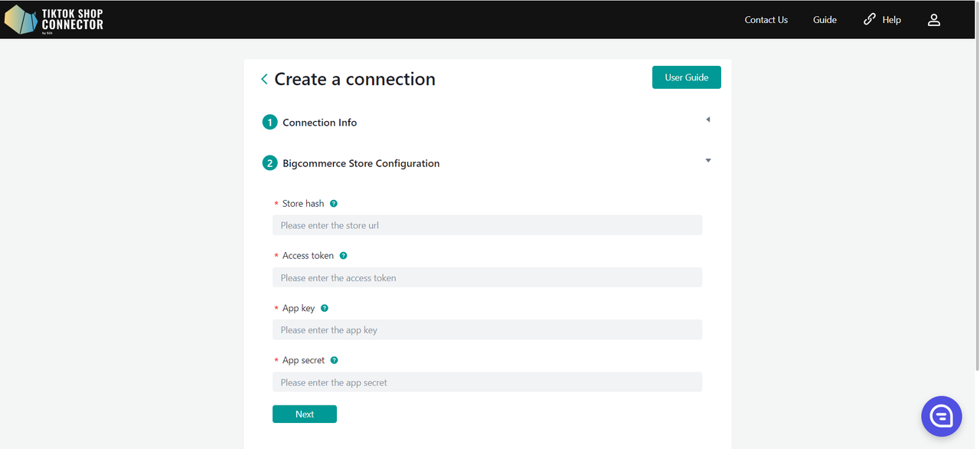The width and height of the screenshot is (980, 449).
Task: Open the user account profile icon
Action: click(934, 20)
